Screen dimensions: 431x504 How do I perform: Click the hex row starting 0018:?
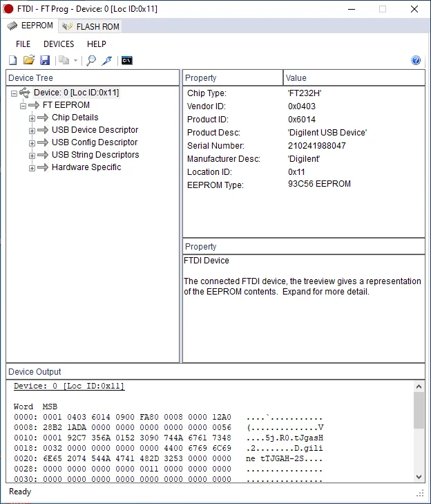click(168, 449)
